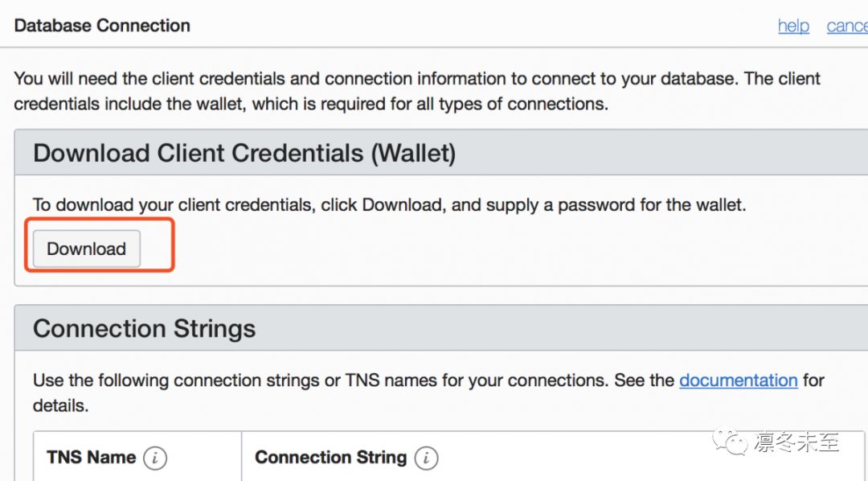Screen dimensions: 868x481
Task: Click the Connection String column header
Action: (330, 458)
